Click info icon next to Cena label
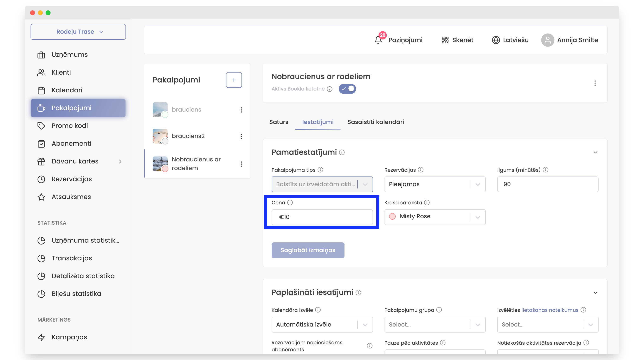The width and height of the screenshot is (644, 360). 290,203
